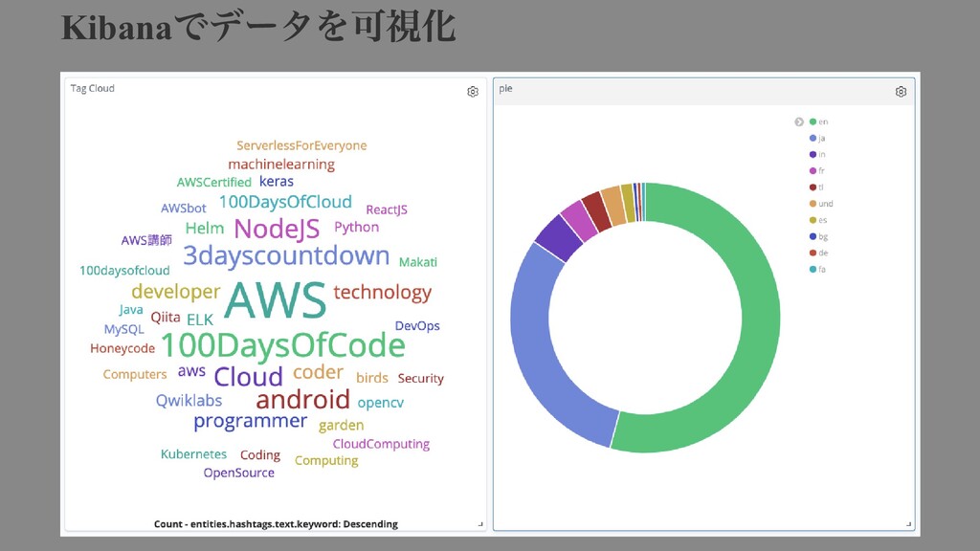The image size is (980, 551).
Task: Click the 'ServerlessForEveryone' tag
Action: coord(301,145)
